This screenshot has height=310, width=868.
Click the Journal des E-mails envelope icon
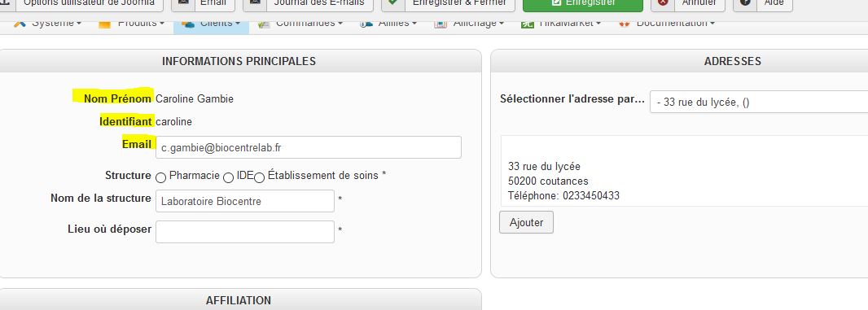(x=255, y=2)
